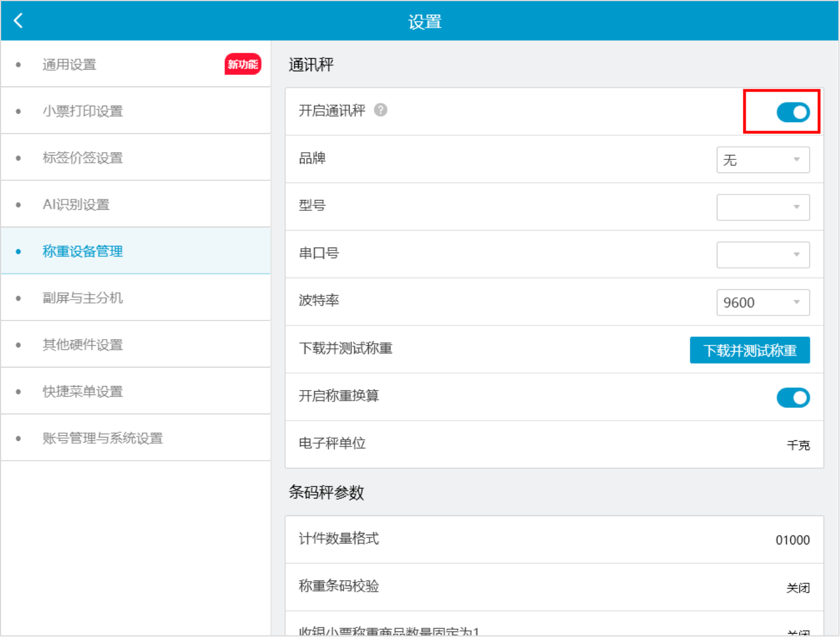This screenshot has height=637, width=840.
Task: Open 标签价签设置 in the sidebar
Action: pyautogui.click(x=136, y=158)
